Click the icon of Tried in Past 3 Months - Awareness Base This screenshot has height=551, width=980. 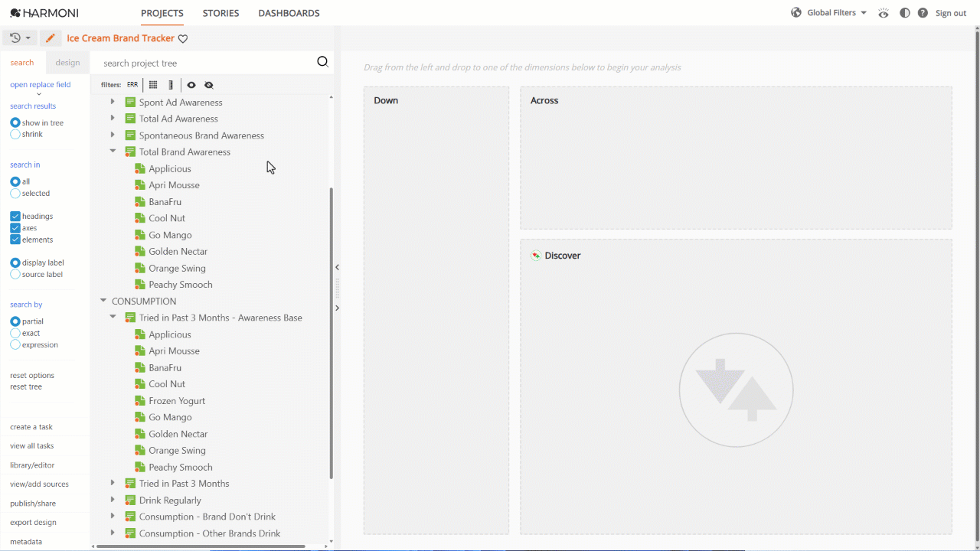point(130,318)
